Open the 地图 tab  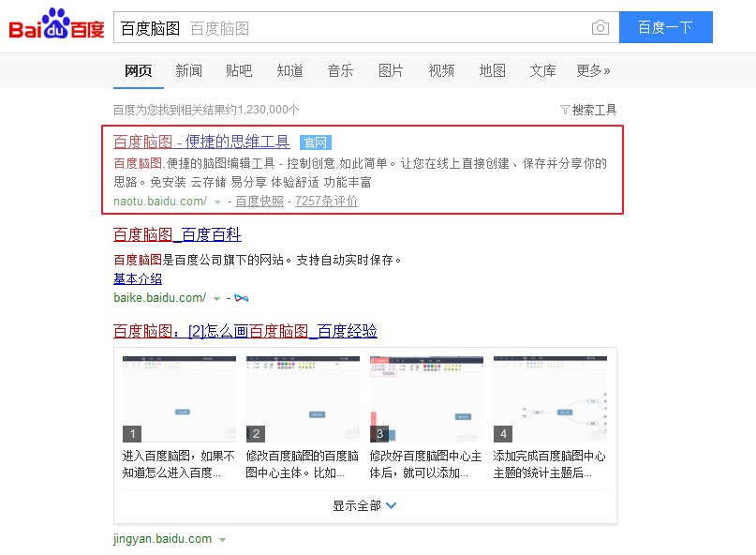(492, 71)
